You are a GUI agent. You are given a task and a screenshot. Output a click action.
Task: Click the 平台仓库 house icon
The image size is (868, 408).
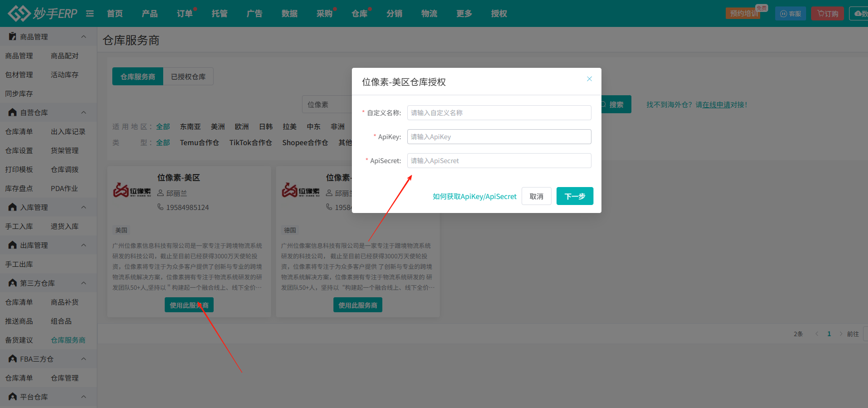pos(12,397)
